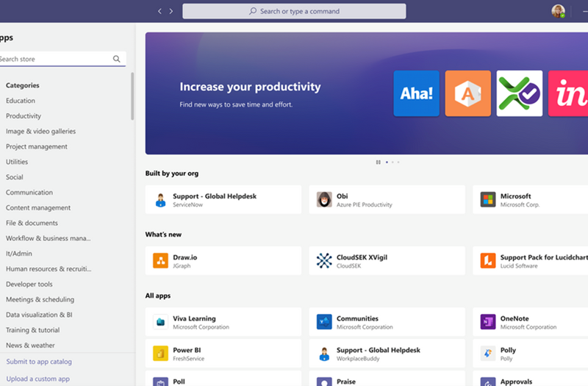Open the Social category

15,177
